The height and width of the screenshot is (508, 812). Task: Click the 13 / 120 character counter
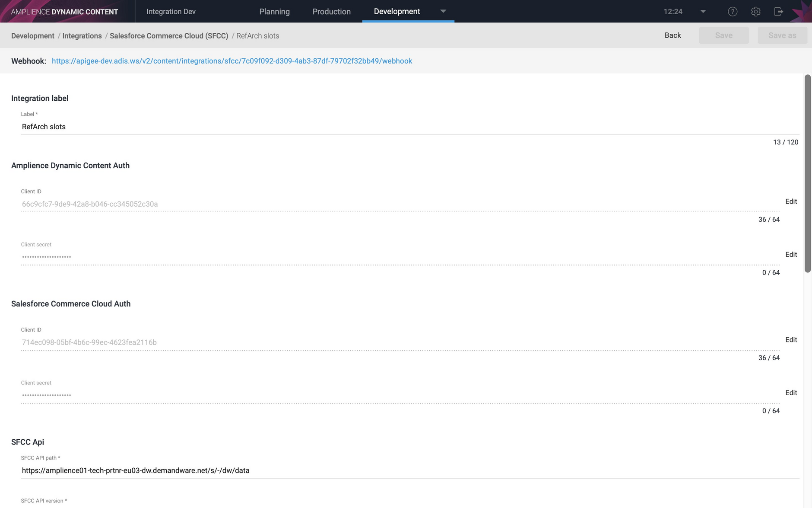(786, 142)
